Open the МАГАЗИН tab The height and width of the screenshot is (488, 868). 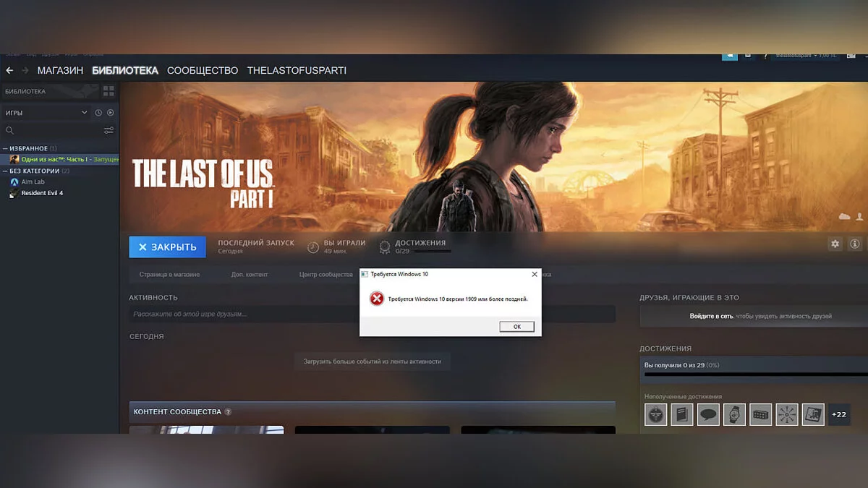(x=60, y=70)
